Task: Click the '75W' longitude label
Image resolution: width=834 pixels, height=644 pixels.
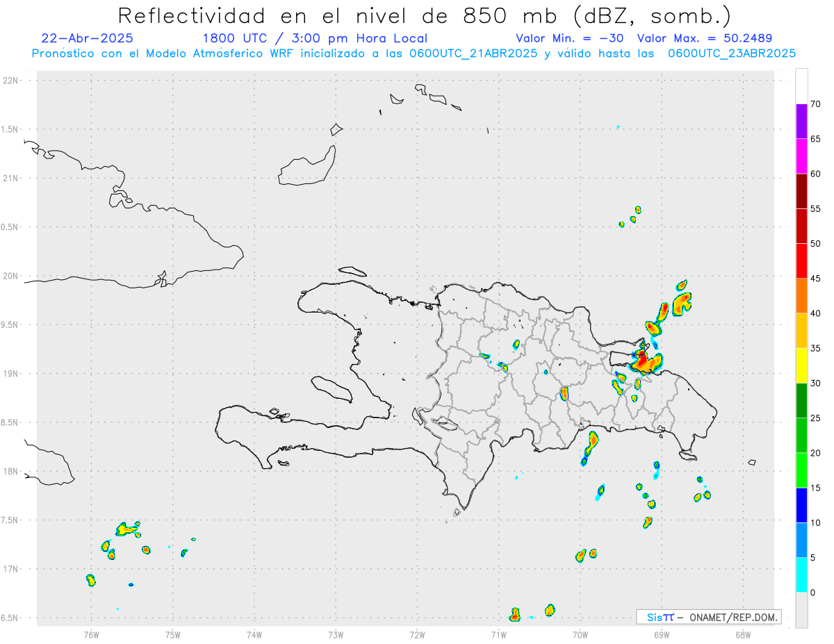Action: (173, 634)
